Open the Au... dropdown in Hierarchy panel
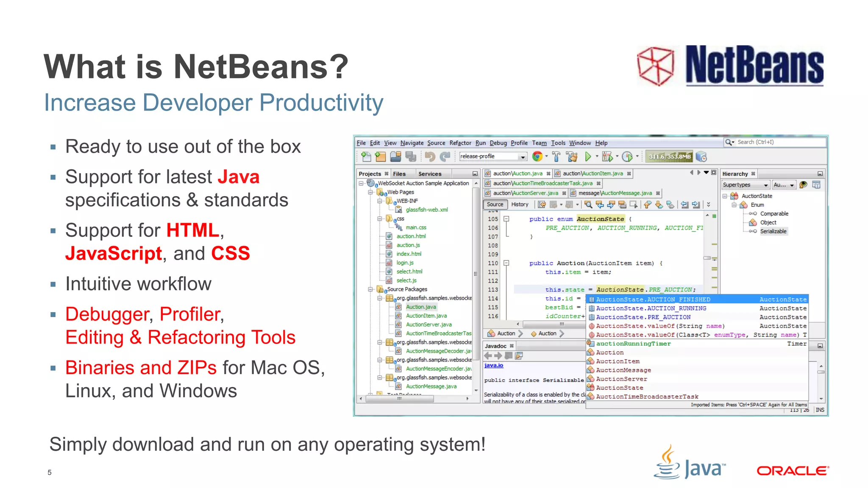Image resolution: width=868 pixels, height=488 pixels. tap(783, 185)
